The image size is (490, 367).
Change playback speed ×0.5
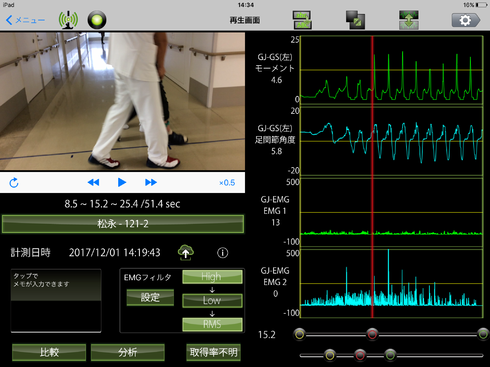point(227,183)
